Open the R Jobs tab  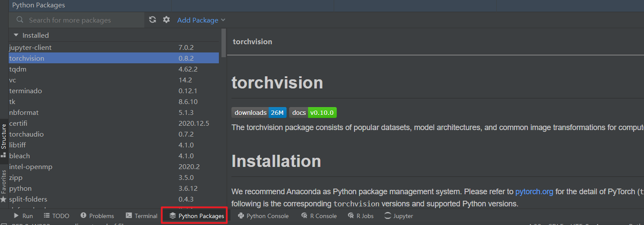[x=361, y=216]
